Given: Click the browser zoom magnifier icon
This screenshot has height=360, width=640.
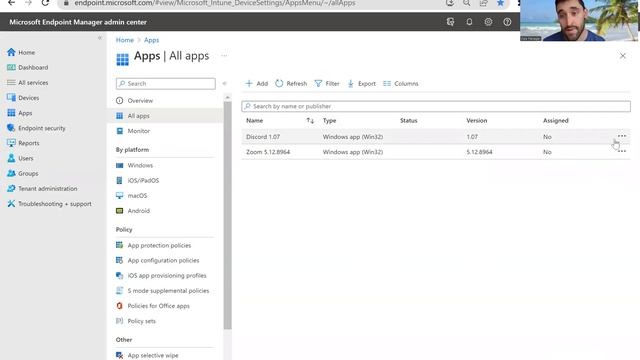Looking at the screenshot, I should click(x=466, y=3).
